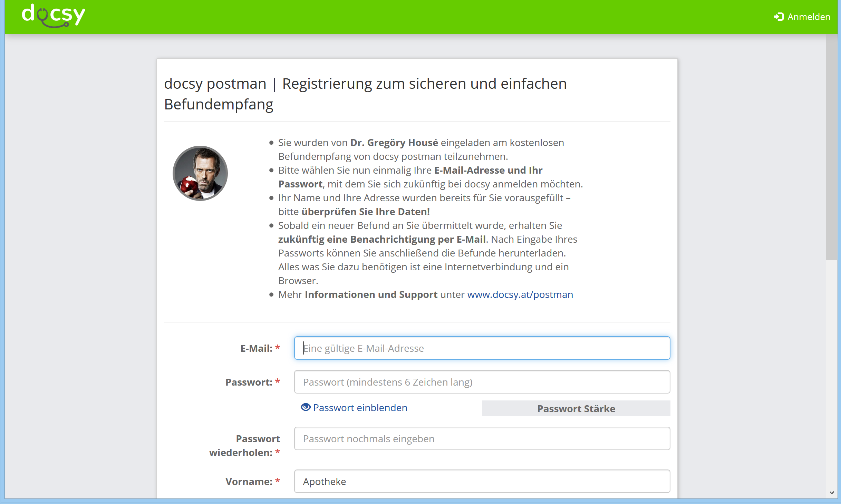Image resolution: width=841 pixels, height=504 pixels.
Task: Click the 'Vorname:' field label
Action: point(252,482)
